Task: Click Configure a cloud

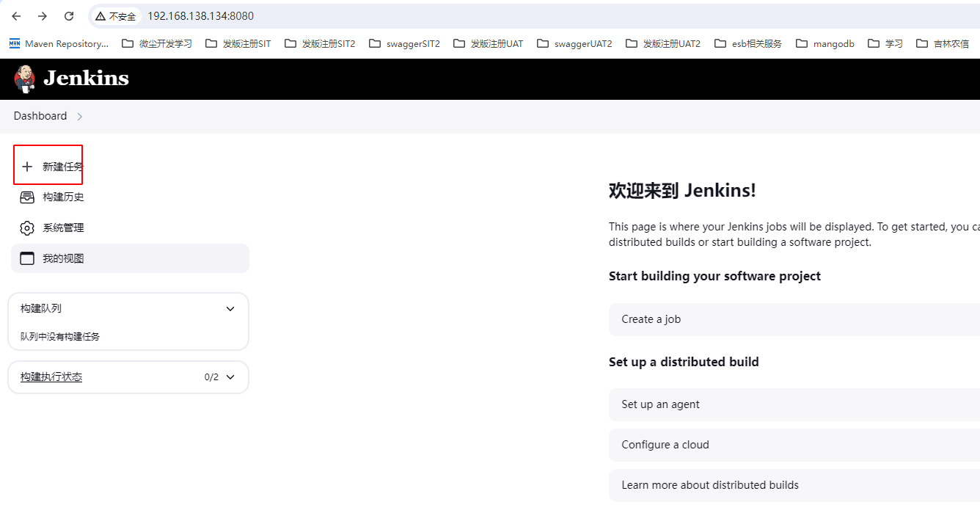Action: (x=794, y=445)
